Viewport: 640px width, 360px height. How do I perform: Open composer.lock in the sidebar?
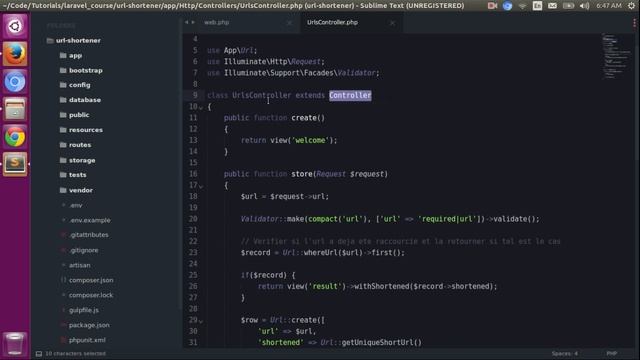click(91, 295)
